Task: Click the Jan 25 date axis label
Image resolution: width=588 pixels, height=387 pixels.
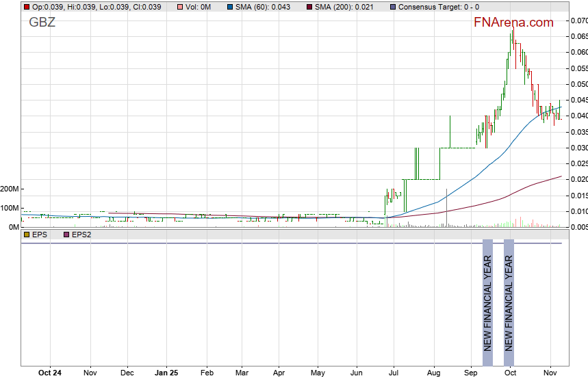Action: tap(166, 373)
